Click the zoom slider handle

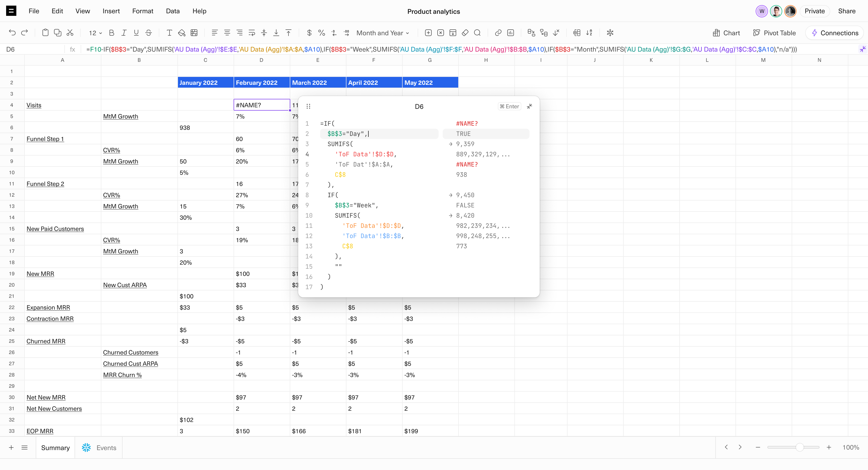(799, 447)
